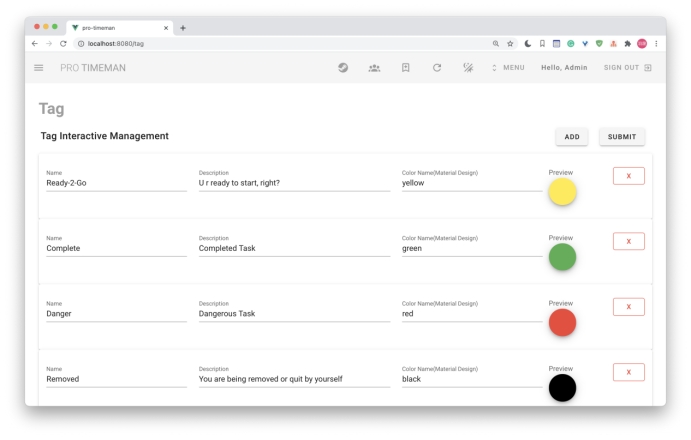
Task: Edit the Ready-2-Go name field
Action: click(x=116, y=183)
